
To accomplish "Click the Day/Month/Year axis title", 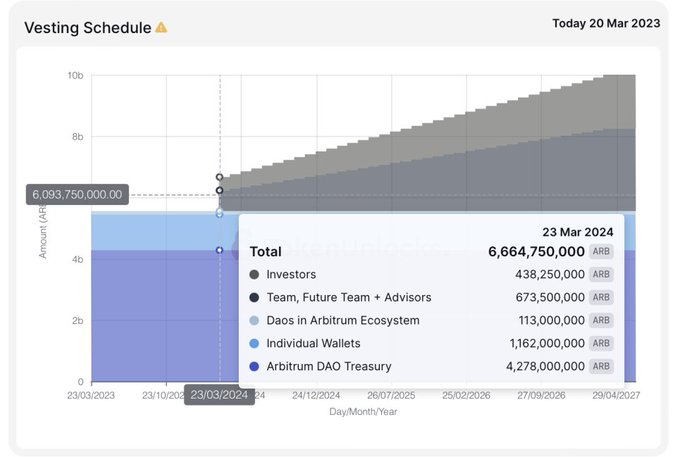I will (363, 411).
